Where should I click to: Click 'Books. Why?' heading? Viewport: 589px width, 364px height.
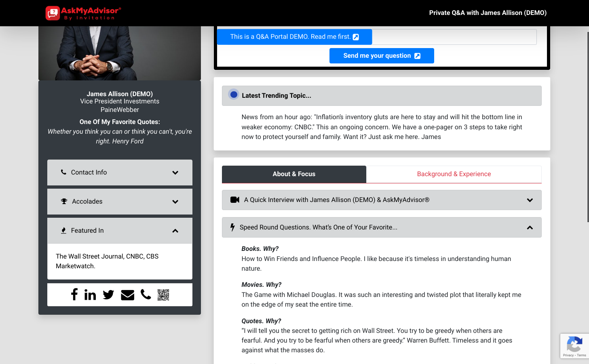click(x=260, y=249)
